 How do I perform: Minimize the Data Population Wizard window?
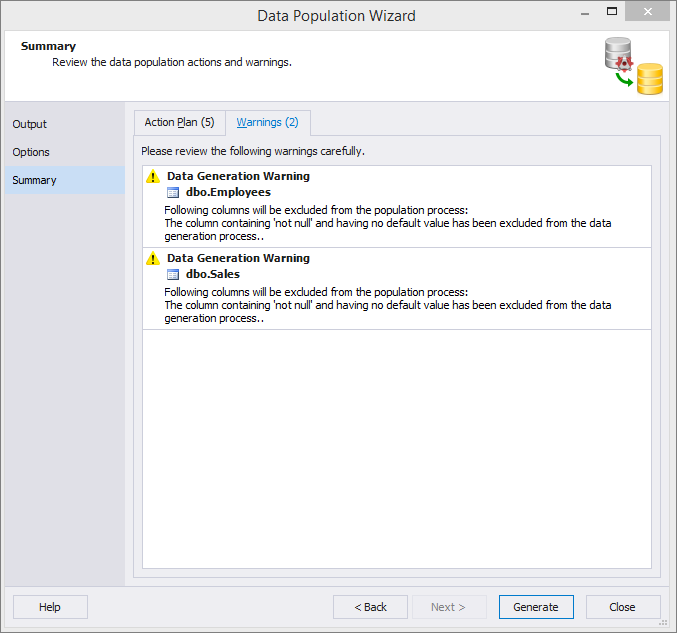(x=585, y=13)
